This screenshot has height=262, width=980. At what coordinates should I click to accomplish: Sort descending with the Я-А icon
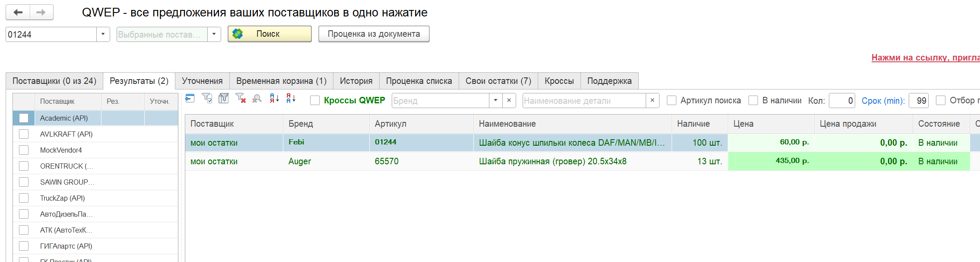point(291,99)
